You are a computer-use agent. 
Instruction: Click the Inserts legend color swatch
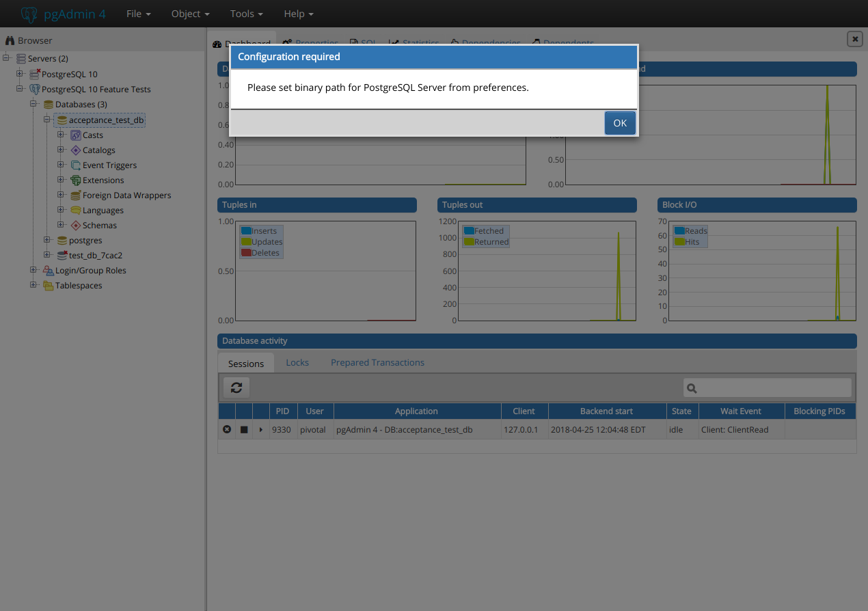click(x=246, y=231)
